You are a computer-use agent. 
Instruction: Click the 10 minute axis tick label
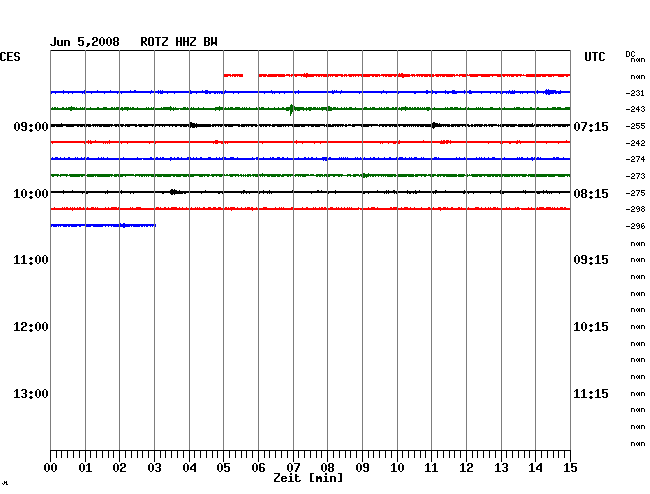(397, 468)
